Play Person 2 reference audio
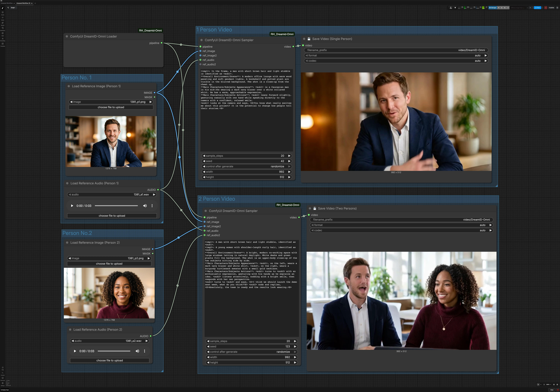Image resolution: width=560 pixels, height=392 pixels. 75,351
